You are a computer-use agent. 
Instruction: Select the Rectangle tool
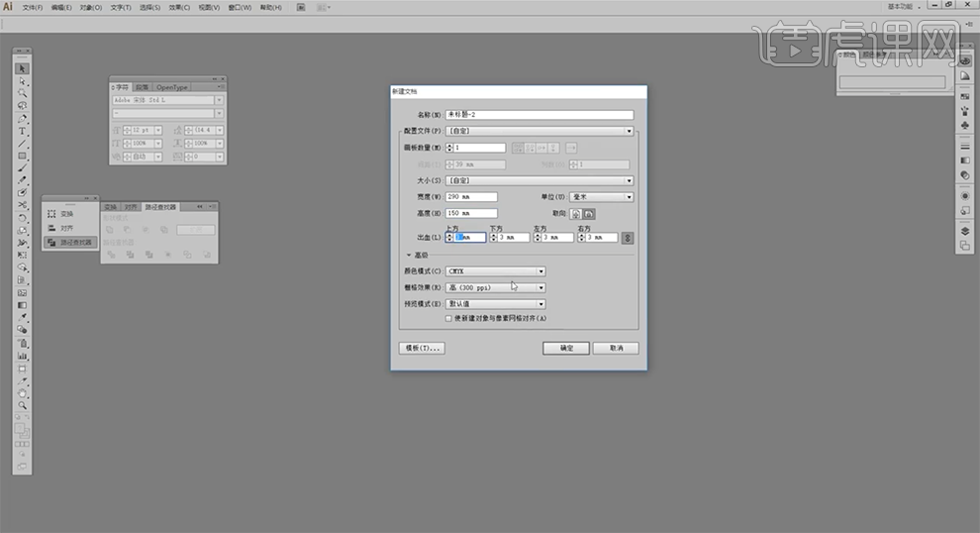22,156
